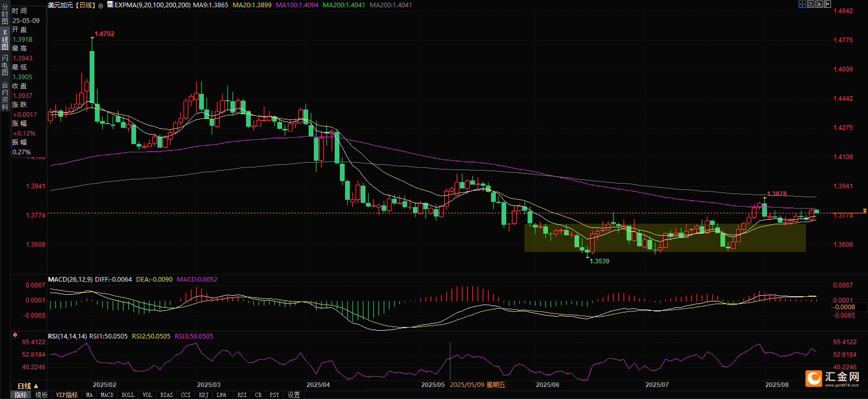Click the 0.27% amplitude value
The width and height of the screenshot is (868, 399).
coord(21,152)
